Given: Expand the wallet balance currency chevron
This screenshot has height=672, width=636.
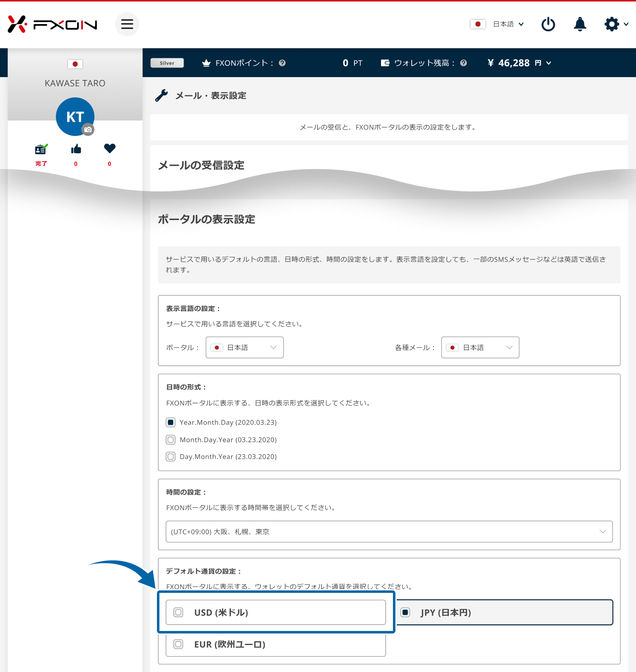Looking at the screenshot, I should (x=549, y=63).
